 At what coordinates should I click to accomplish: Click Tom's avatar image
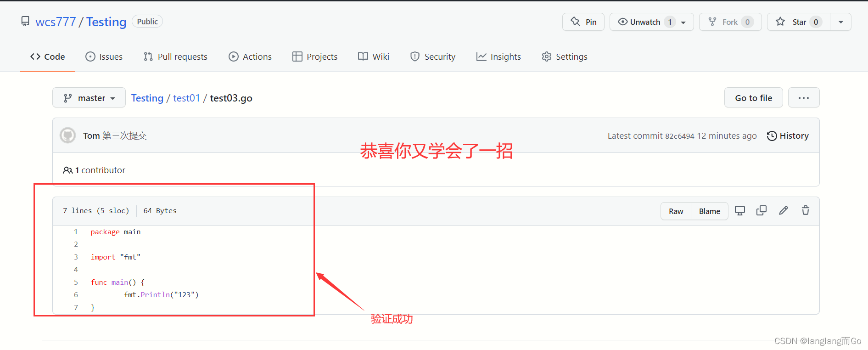tap(68, 135)
